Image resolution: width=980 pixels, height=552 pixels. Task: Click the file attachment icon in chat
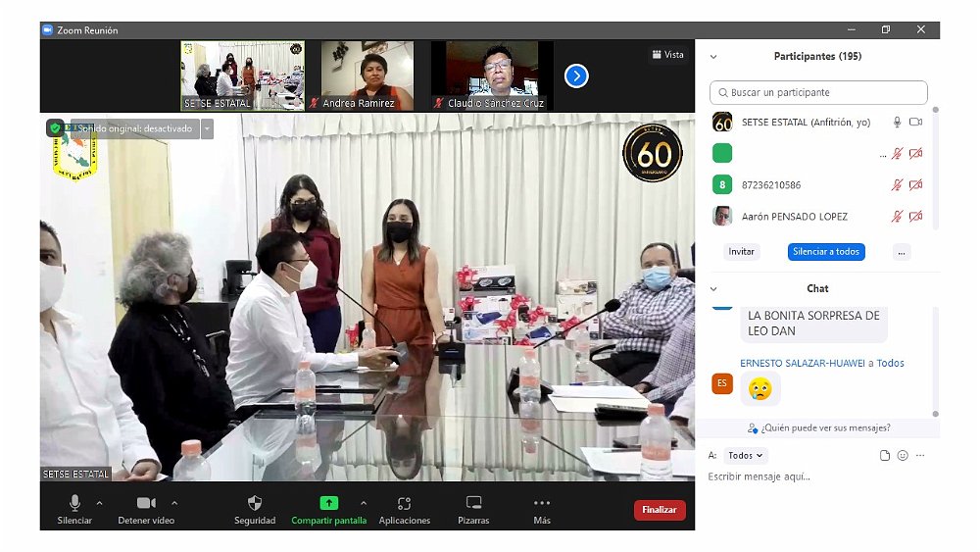(x=885, y=456)
